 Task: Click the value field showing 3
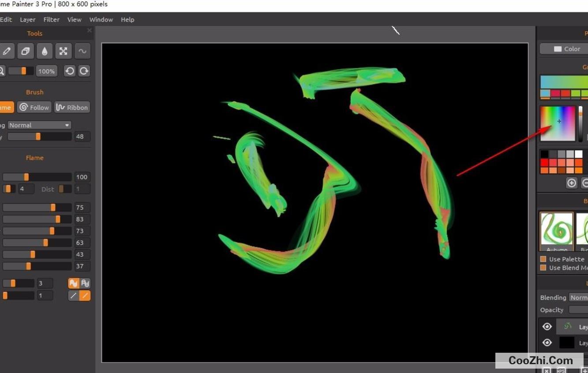[45, 283]
